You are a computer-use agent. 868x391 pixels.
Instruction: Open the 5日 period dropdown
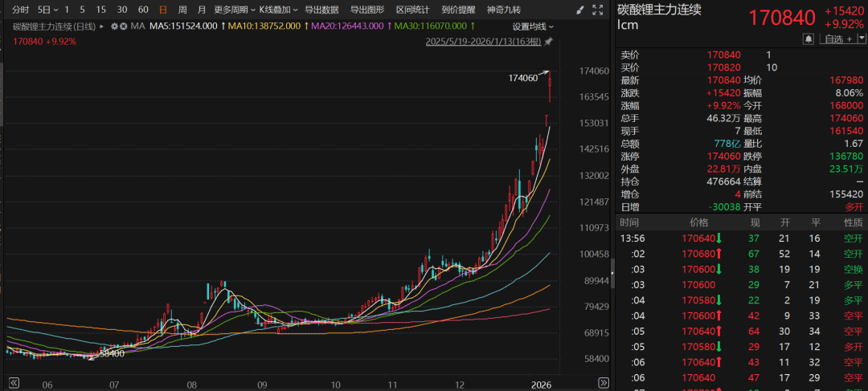pos(47,10)
